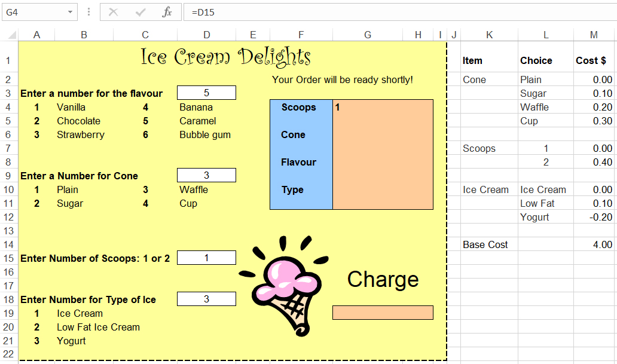Click the Insert Function fx icon
This screenshot has height=364, width=617.
point(167,12)
